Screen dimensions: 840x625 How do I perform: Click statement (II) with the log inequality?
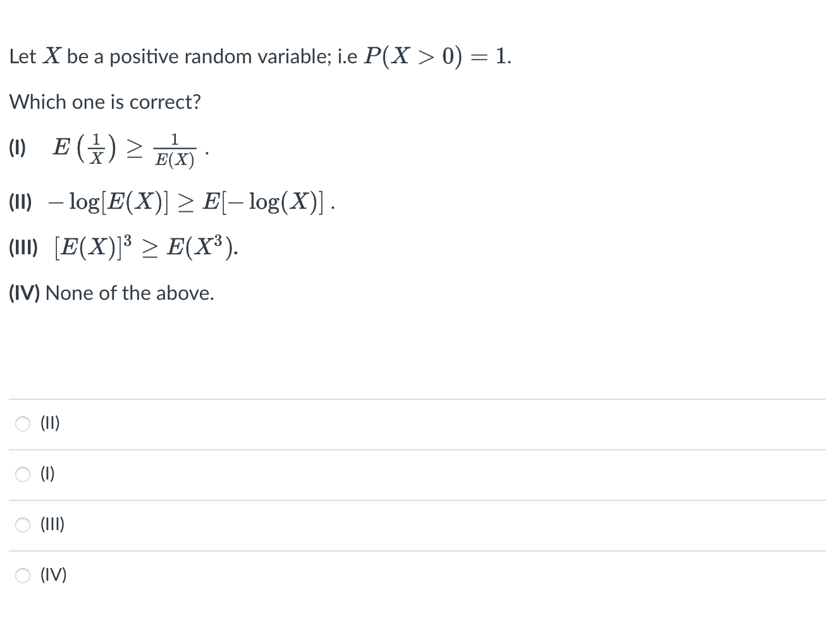pos(171,201)
